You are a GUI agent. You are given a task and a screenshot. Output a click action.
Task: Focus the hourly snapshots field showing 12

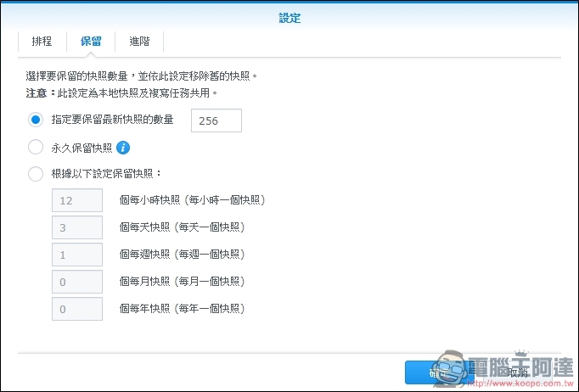77,200
